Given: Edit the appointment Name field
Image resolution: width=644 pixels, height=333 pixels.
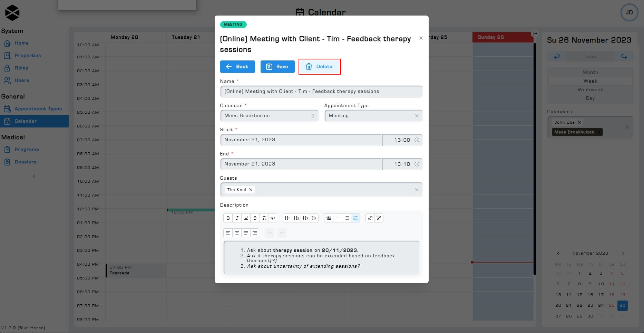Looking at the screenshot, I should [x=321, y=92].
